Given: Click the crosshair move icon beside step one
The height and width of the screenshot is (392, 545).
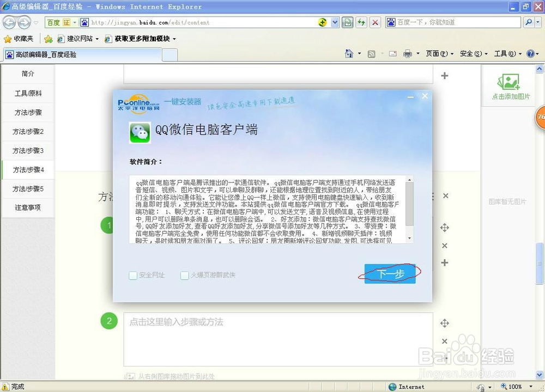Looking at the screenshot, I should (x=445, y=229).
